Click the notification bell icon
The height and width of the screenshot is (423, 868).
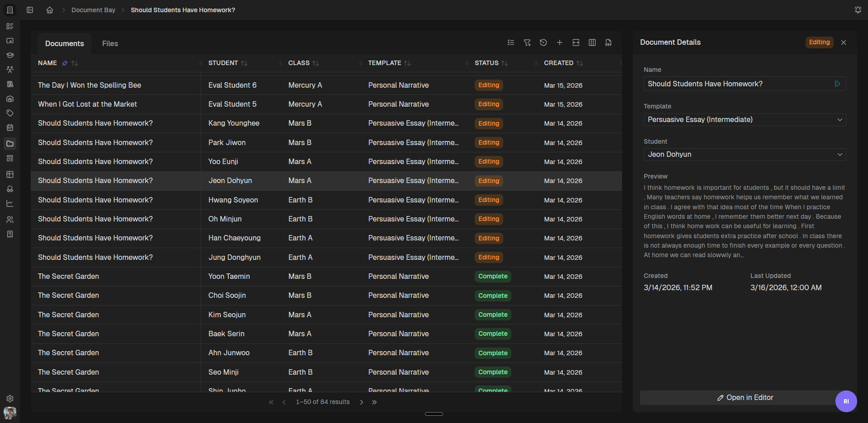pos(858,10)
